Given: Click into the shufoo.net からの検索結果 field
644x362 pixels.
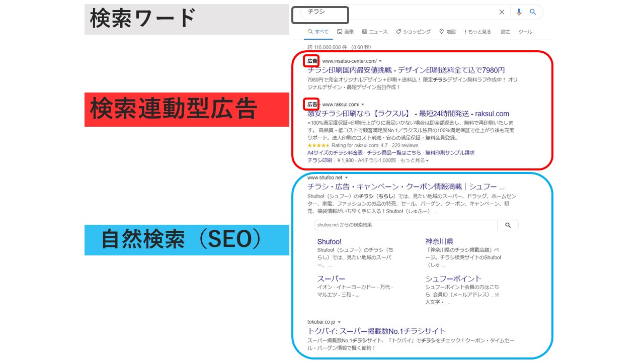Looking at the screenshot, I should coord(405,225).
